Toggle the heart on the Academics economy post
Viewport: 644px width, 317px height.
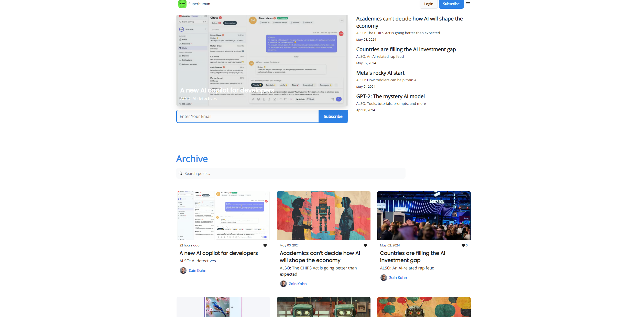[x=365, y=245]
